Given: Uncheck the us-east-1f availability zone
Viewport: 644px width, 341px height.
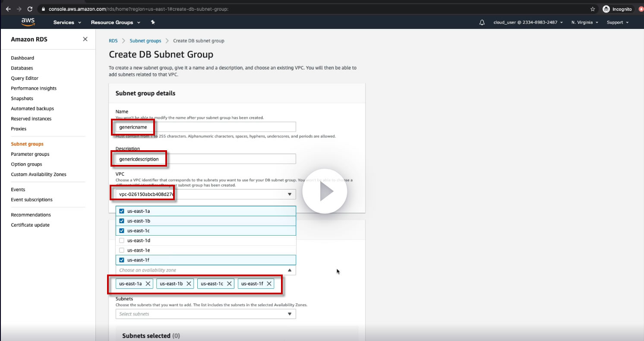Looking at the screenshot, I should pos(122,260).
